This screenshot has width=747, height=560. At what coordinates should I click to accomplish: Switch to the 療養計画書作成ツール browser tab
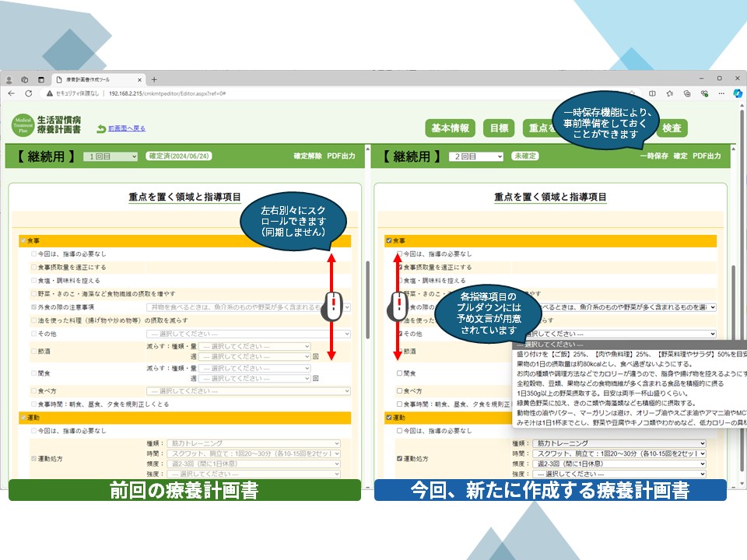click(x=98, y=80)
